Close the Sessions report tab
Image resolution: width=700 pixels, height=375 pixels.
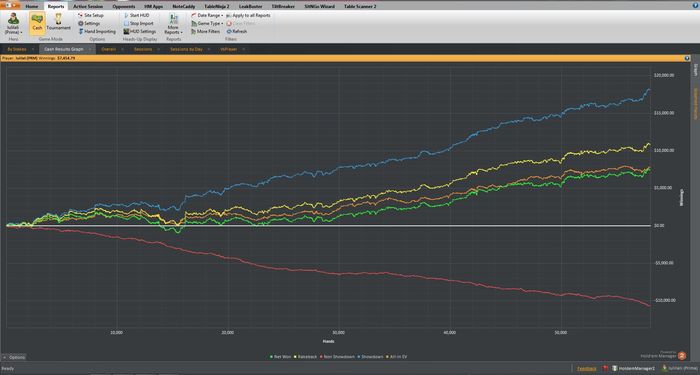tap(159, 49)
